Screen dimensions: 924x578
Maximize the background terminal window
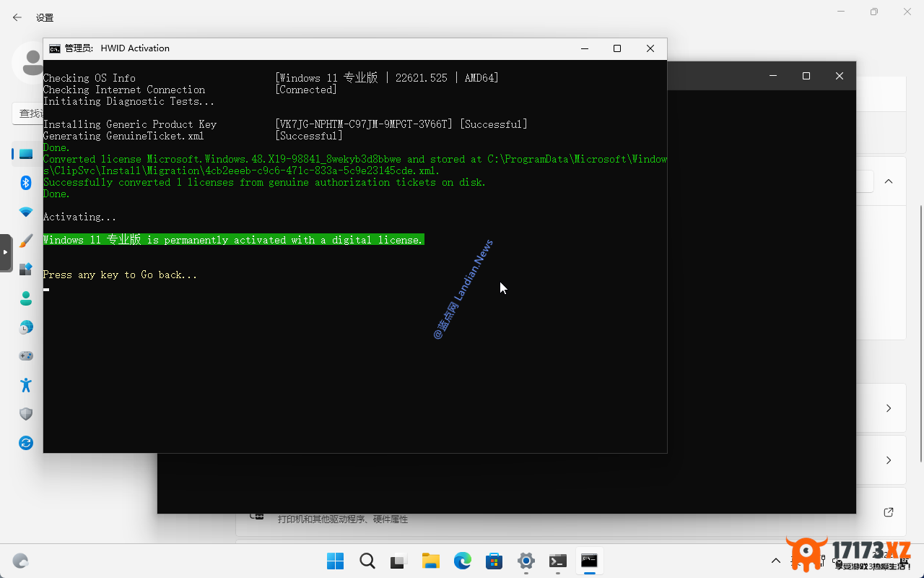806,76
